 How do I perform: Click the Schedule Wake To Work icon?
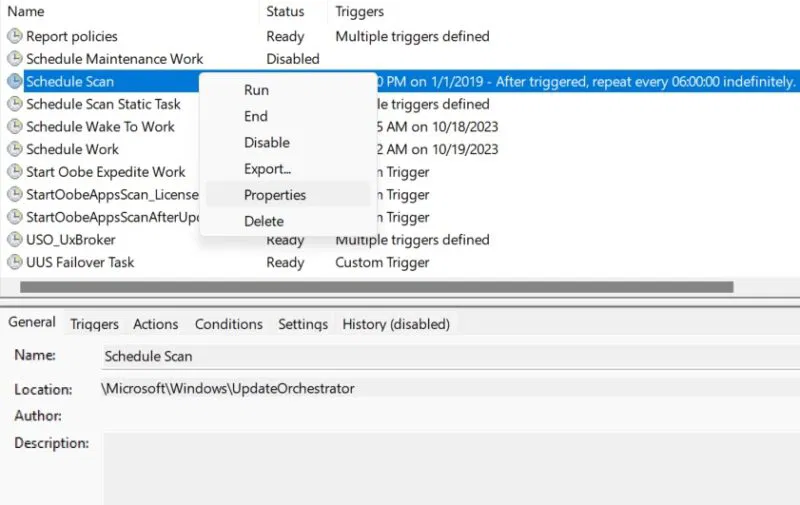15,127
